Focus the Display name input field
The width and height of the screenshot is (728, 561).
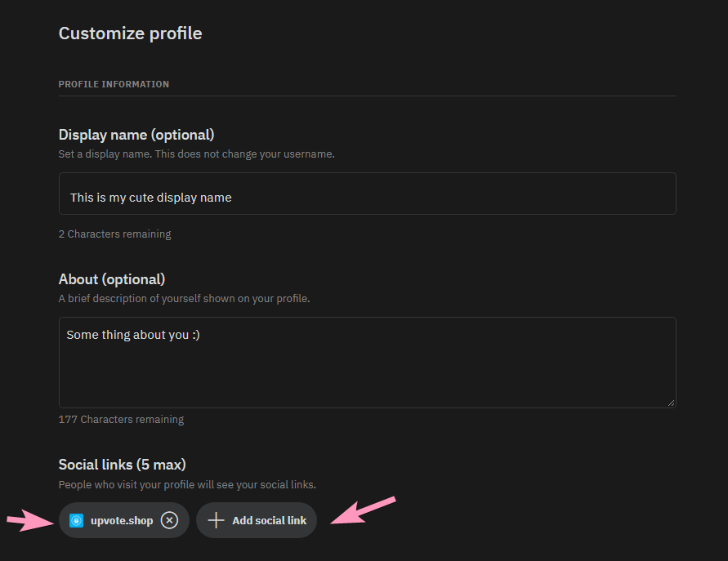tap(367, 194)
